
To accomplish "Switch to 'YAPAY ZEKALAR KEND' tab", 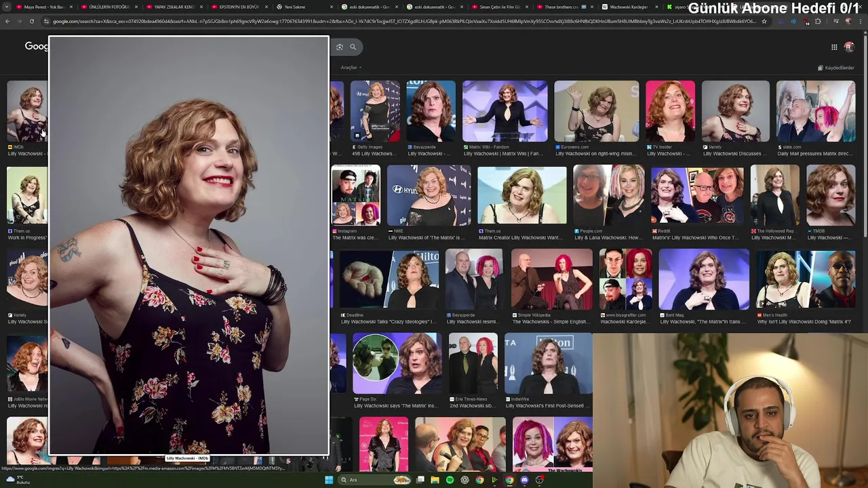I will pos(172,7).
